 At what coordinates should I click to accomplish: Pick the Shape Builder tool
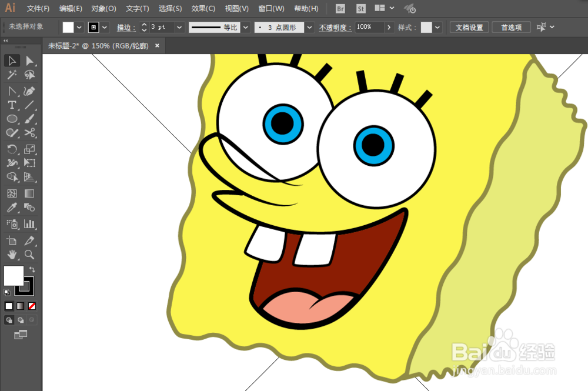pyautogui.click(x=12, y=176)
